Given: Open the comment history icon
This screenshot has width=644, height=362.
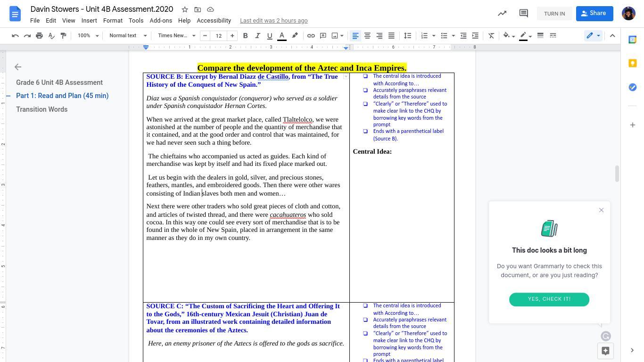Looking at the screenshot, I should (x=523, y=14).
